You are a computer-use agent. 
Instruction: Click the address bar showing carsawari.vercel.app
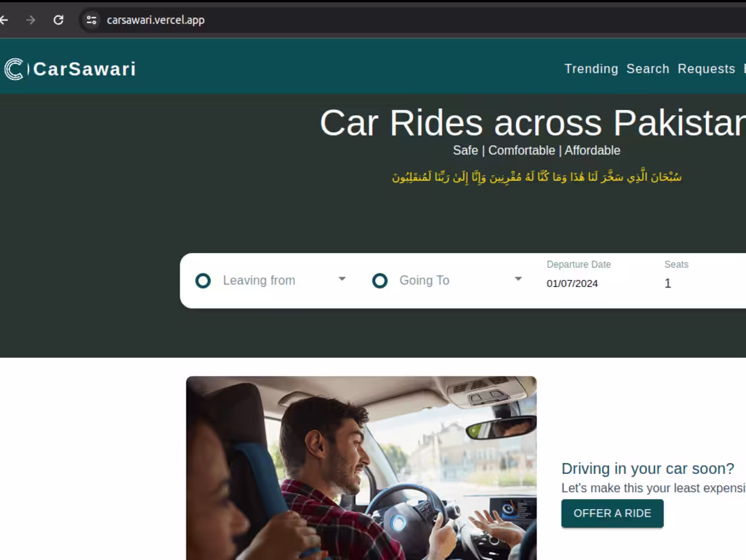[x=156, y=20]
